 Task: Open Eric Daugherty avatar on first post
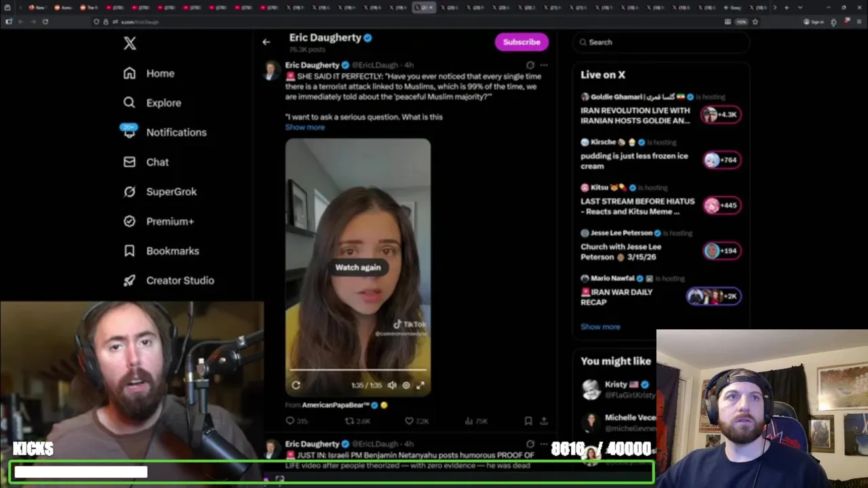point(271,70)
